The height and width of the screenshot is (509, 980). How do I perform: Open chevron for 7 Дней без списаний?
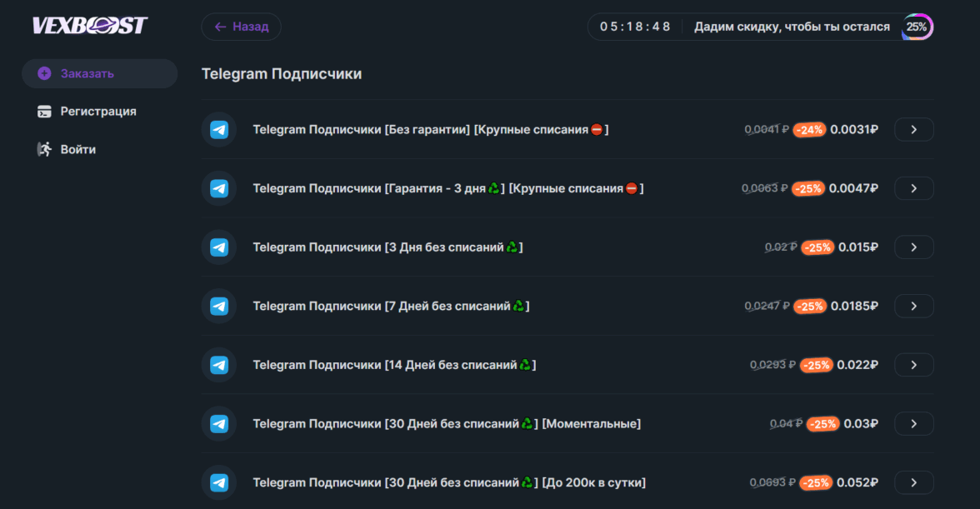(913, 306)
